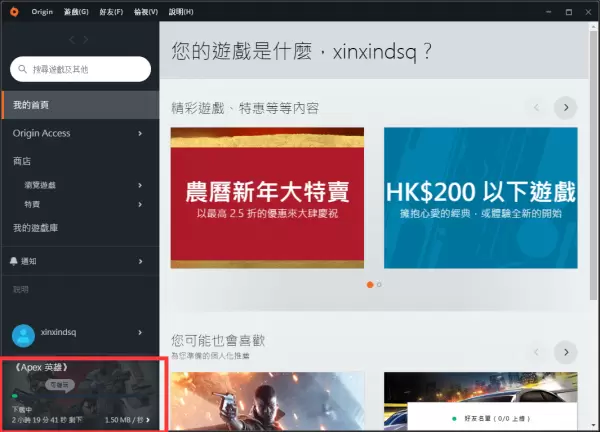600x432 pixels.
Task: Click the sidebar back navigation arrow
Action: click(72, 39)
